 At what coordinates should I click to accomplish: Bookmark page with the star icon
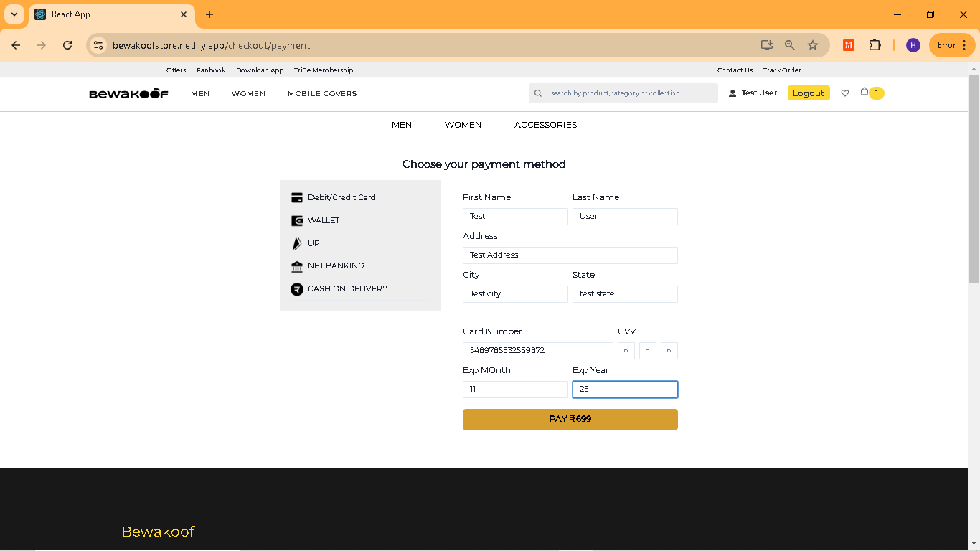pos(813,45)
